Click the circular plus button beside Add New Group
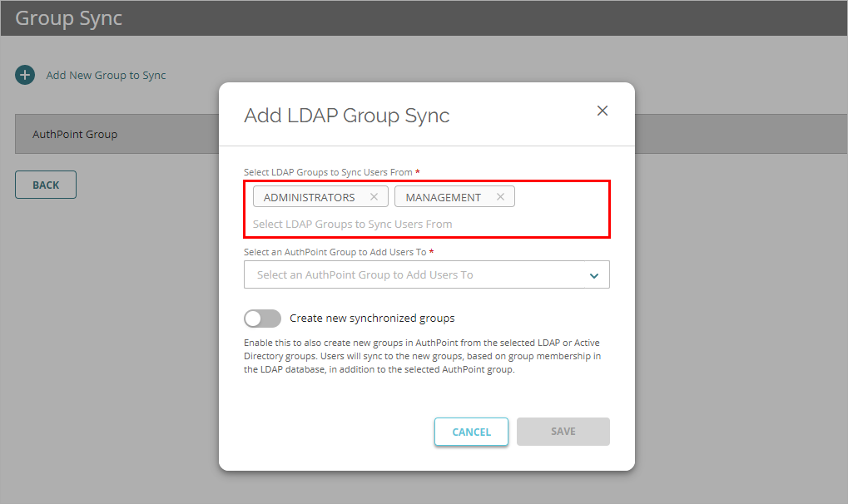This screenshot has width=848, height=504. point(25,75)
